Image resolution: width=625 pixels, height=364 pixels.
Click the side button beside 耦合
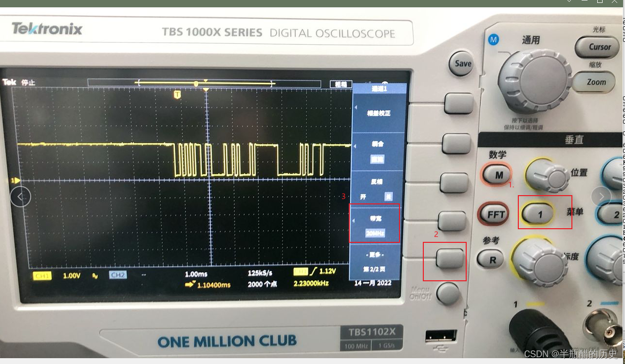(x=456, y=144)
